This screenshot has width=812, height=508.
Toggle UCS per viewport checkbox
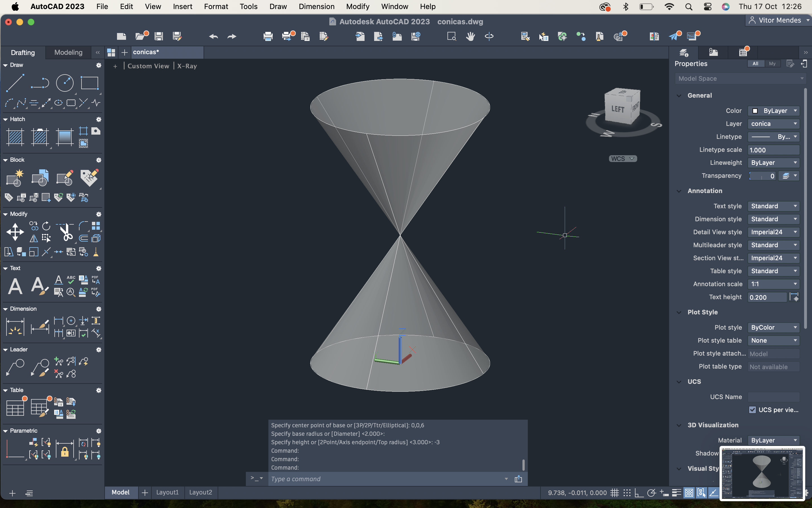coord(752,410)
